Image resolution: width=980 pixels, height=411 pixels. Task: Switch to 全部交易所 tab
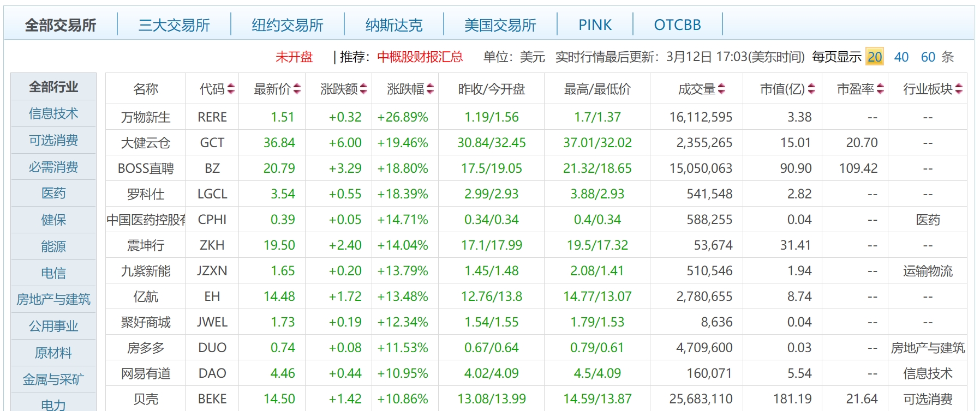(61, 25)
